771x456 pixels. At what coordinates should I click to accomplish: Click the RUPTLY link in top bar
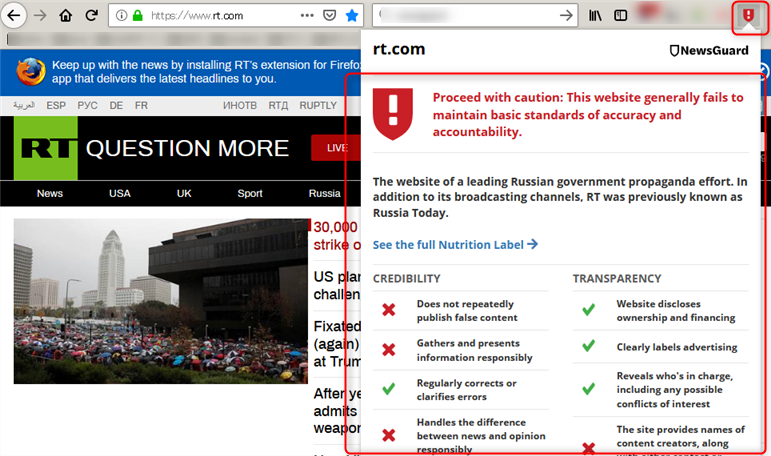pyautogui.click(x=318, y=105)
